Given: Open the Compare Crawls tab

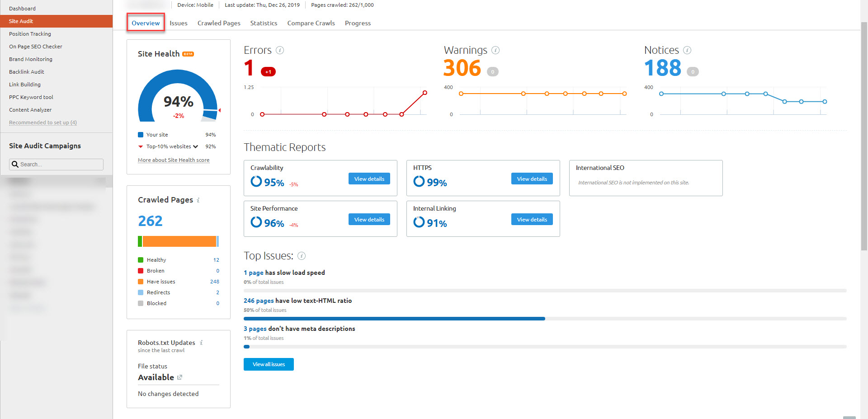Looking at the screenshot, I should [311, 23].
